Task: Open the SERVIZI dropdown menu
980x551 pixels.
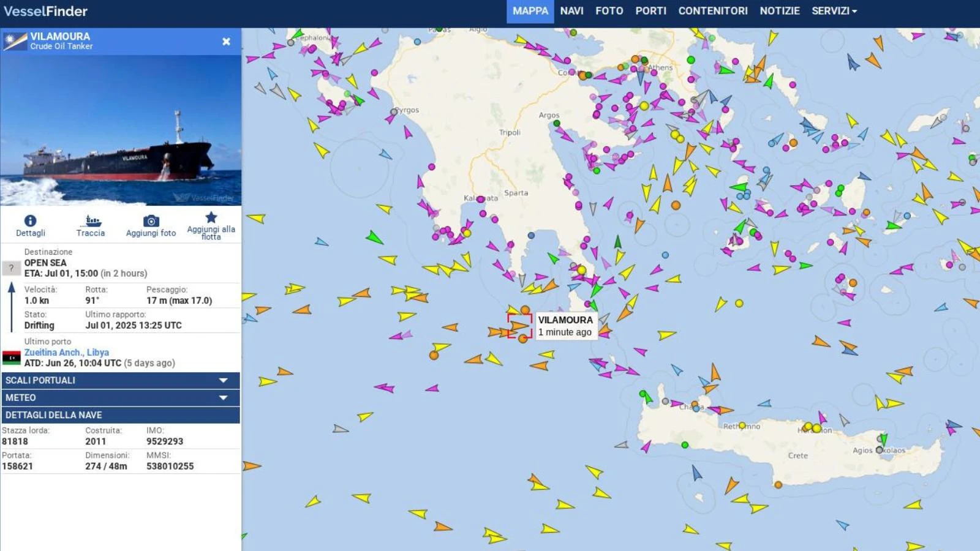Action: [834, 11]
